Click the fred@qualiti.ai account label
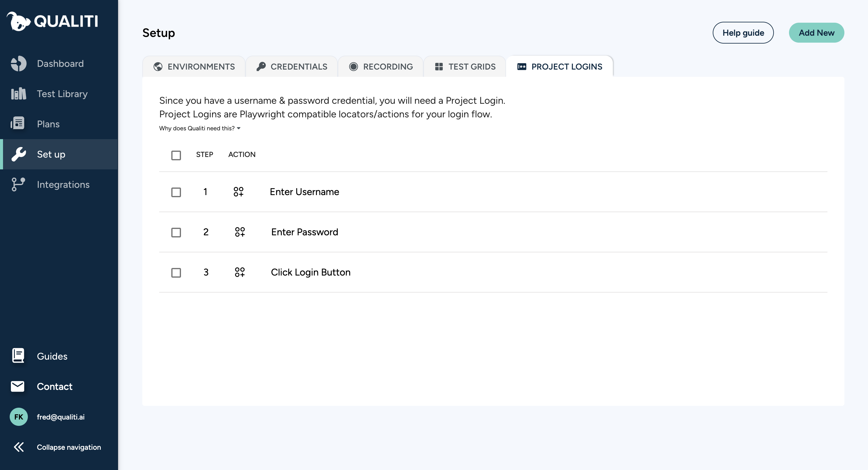Viewport: 868px width, 470px height. coord(61,417)
